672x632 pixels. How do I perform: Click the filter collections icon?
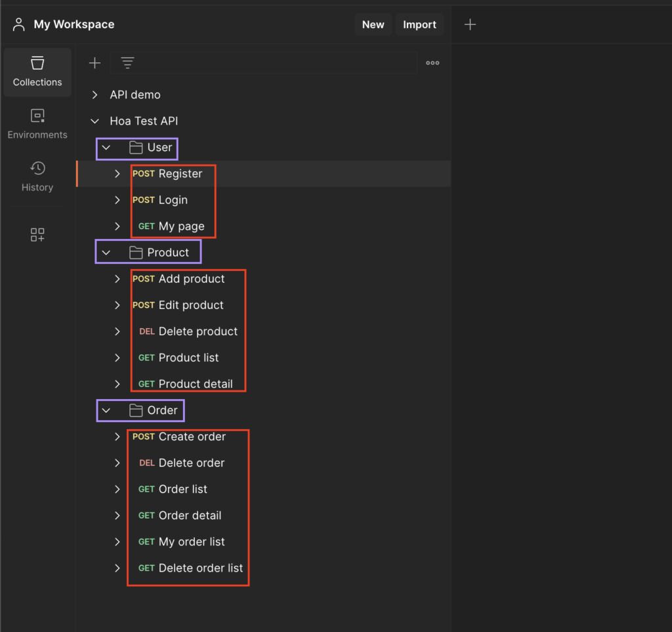coord(127,63)
